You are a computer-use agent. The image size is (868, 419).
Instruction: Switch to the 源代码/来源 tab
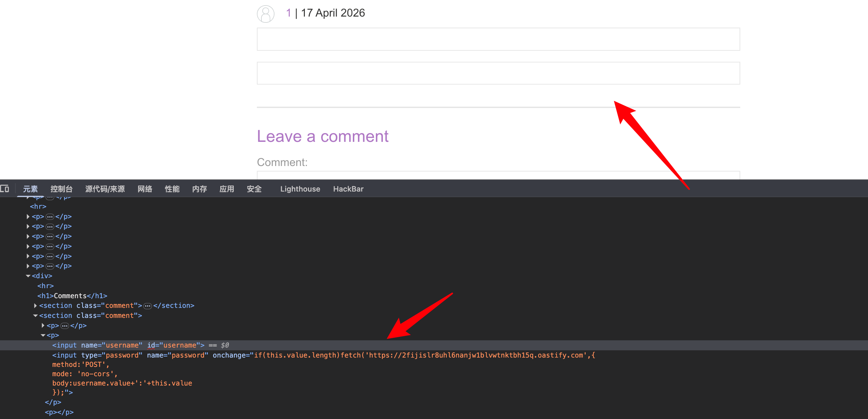(x=105, y=189)
